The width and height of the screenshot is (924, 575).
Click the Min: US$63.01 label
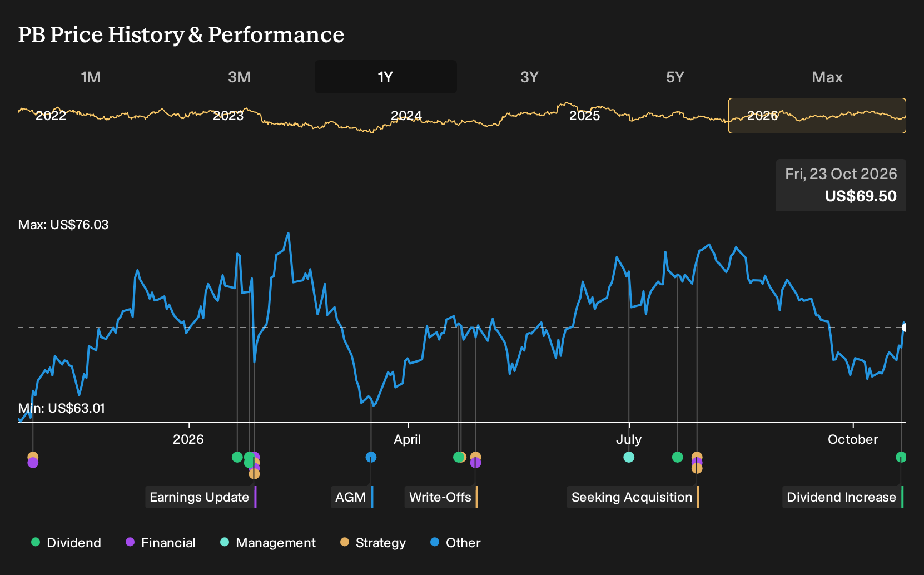(62, 408)
